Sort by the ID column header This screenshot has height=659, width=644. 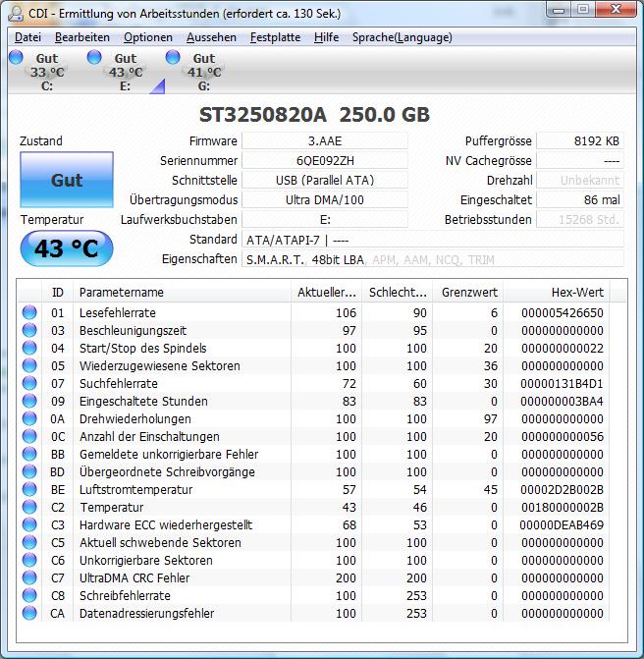[58, 292]
